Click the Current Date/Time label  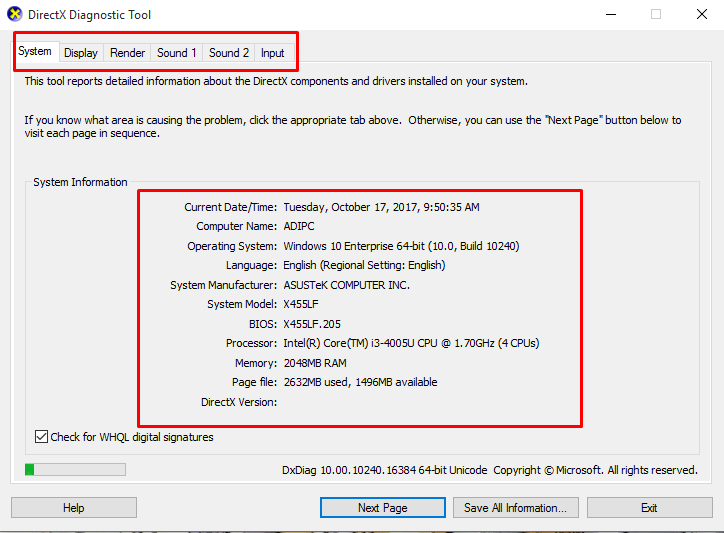coord(230,207)
